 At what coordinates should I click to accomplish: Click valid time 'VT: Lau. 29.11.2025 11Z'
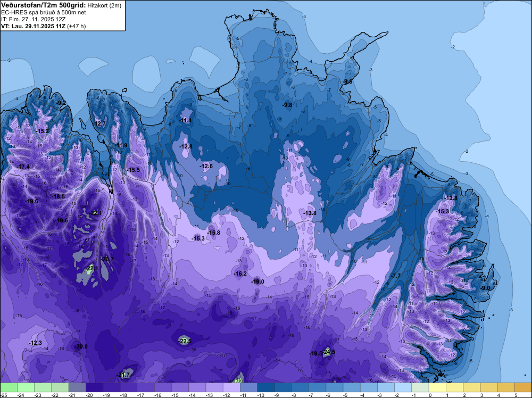point(33,26)
